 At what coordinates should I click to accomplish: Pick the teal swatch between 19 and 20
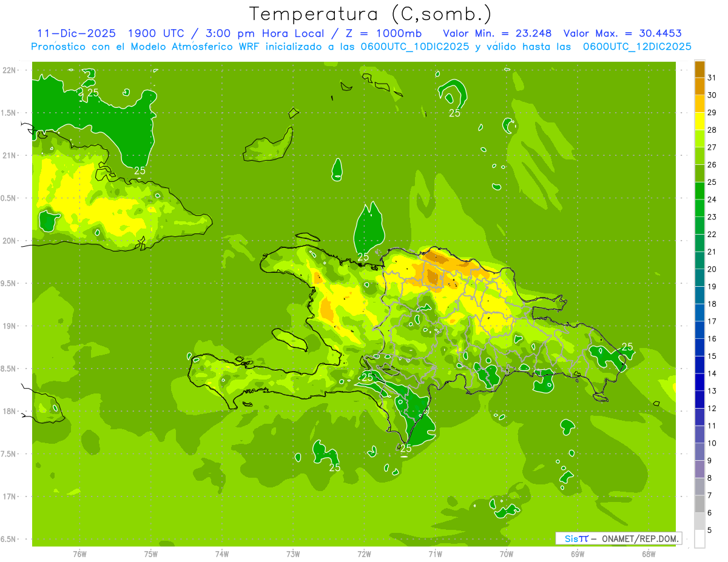coord(699,278)
